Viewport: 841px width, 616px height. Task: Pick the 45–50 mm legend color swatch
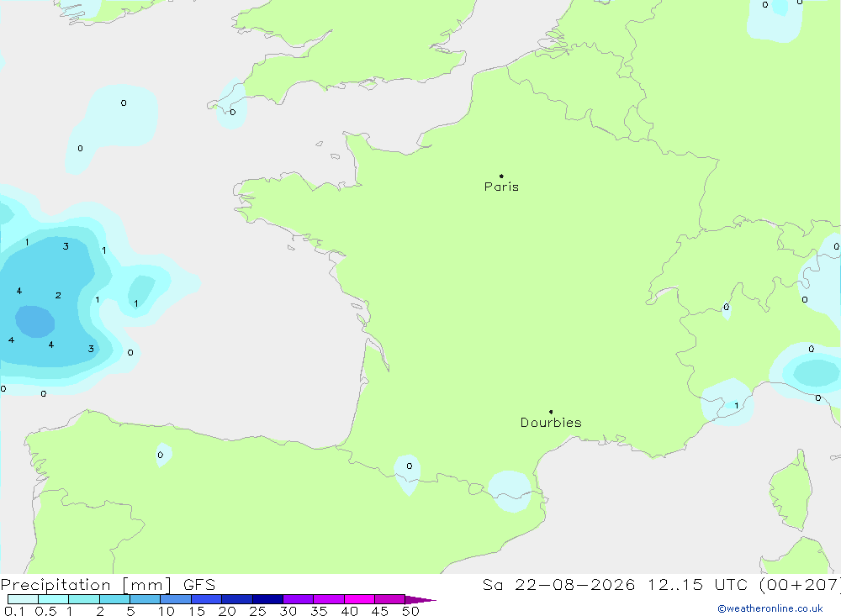coord(390,599)
